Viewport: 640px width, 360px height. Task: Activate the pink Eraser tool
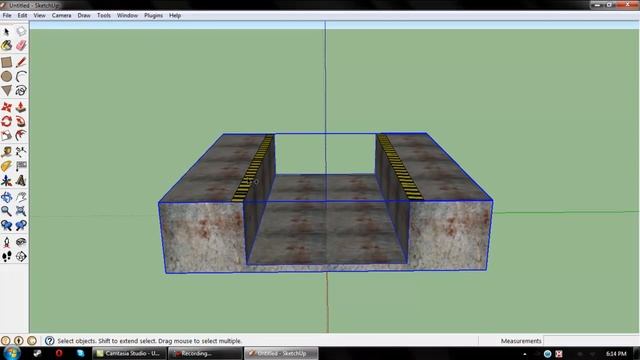[21, 45]
